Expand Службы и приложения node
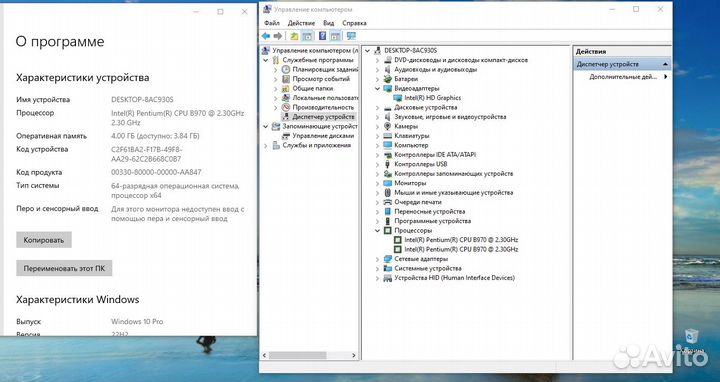The image size is (720, 382). 265,146
